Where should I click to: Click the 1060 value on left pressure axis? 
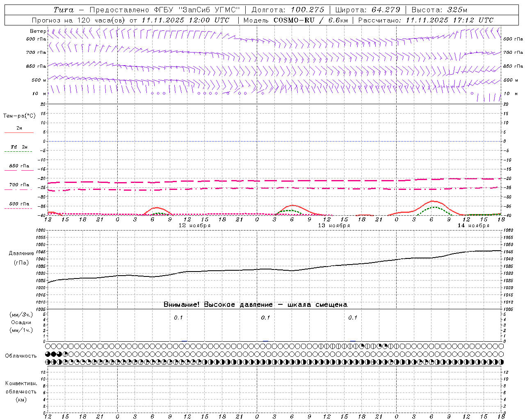(x=40, y=230)
